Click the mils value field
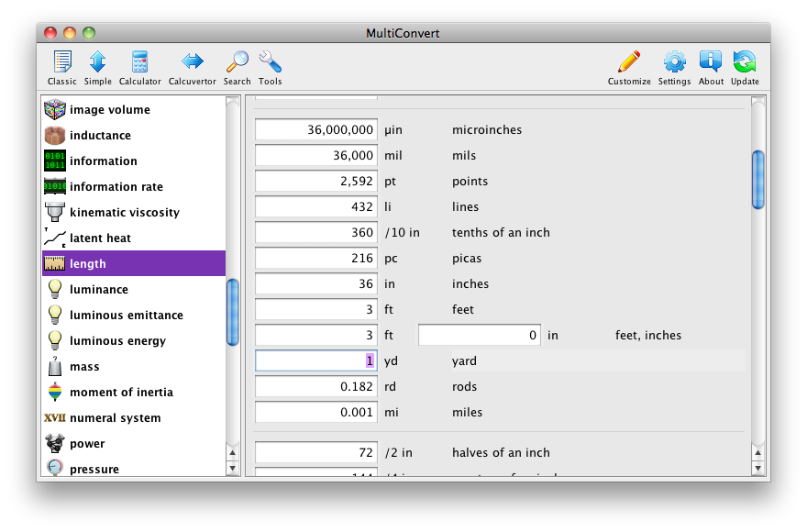This screenshot has height=532, width=807. coord(316,155)
